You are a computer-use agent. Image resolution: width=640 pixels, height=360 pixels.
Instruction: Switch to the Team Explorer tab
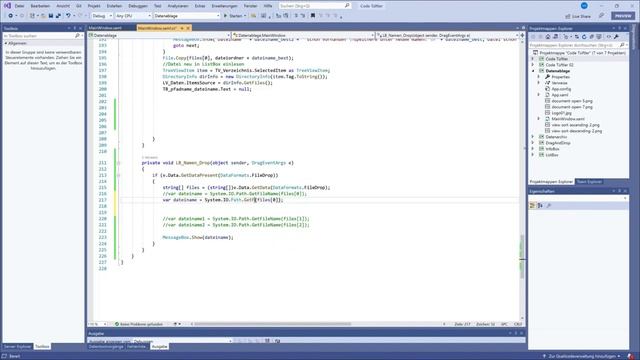click(x=589, y=182)
